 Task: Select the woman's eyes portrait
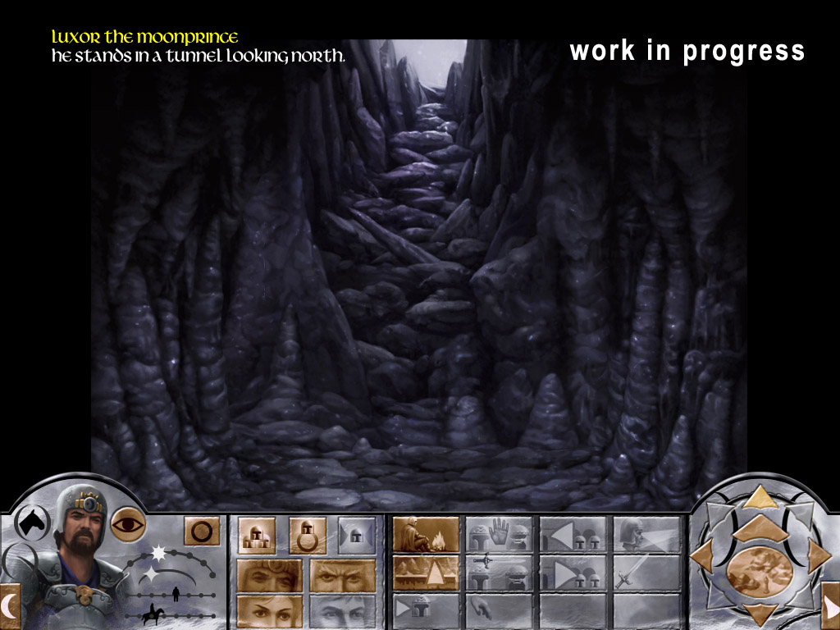pos(269,612)
